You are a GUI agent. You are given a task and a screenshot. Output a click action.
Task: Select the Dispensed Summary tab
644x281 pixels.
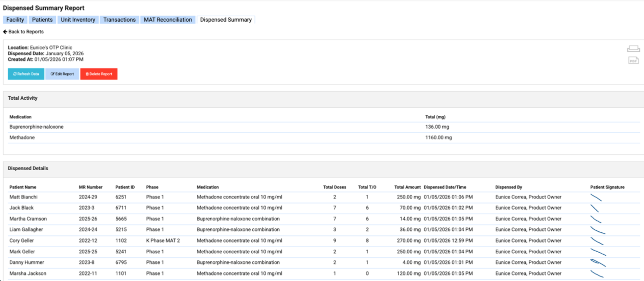[226, 20]
